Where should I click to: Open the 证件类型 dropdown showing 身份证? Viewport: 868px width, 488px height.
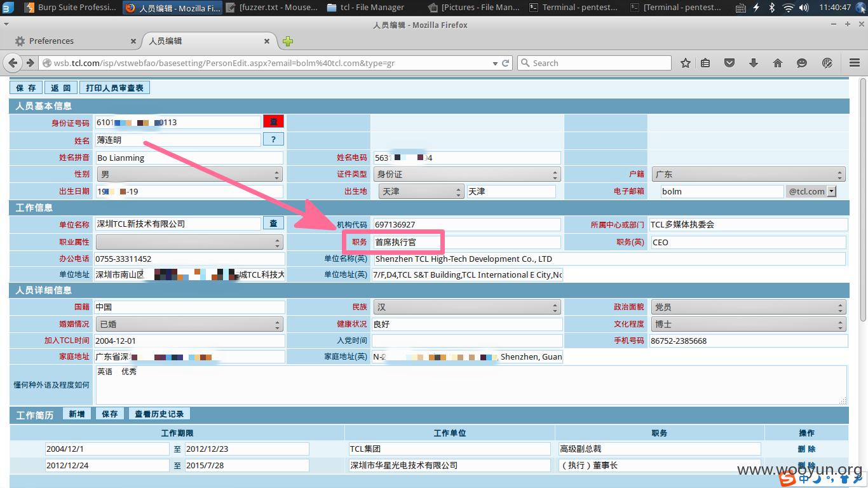pyautogui.click(x=467, y=174)
